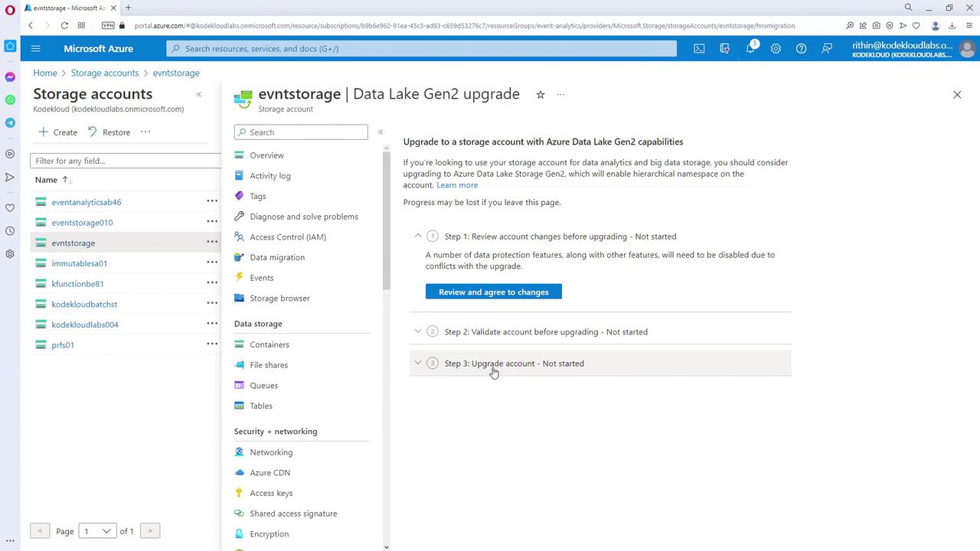Click Review and agree to changes
This screenshot has height=551, width=980.
493,292
